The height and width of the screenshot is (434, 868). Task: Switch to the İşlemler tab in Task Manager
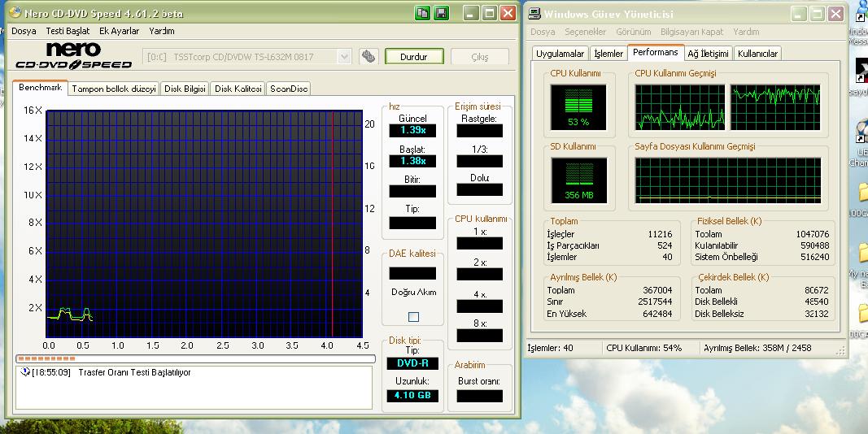pyautogui.click(x=608, y=54)
